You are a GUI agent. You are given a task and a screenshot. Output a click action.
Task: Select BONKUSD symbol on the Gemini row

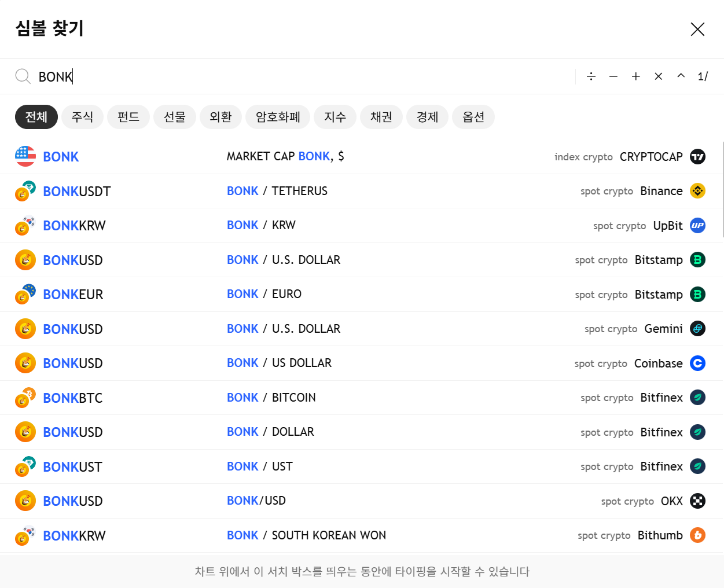pos(73,329)
